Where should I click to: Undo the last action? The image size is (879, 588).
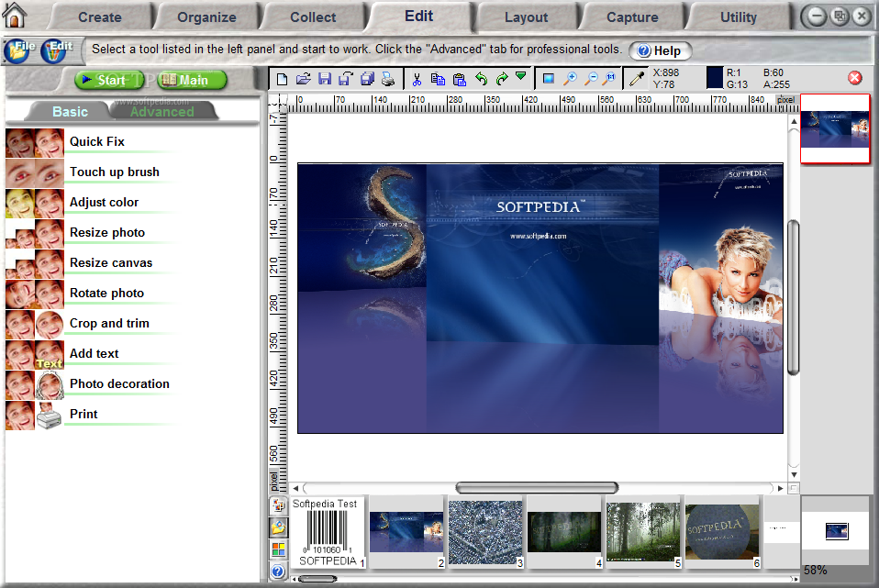click(481, 79)
